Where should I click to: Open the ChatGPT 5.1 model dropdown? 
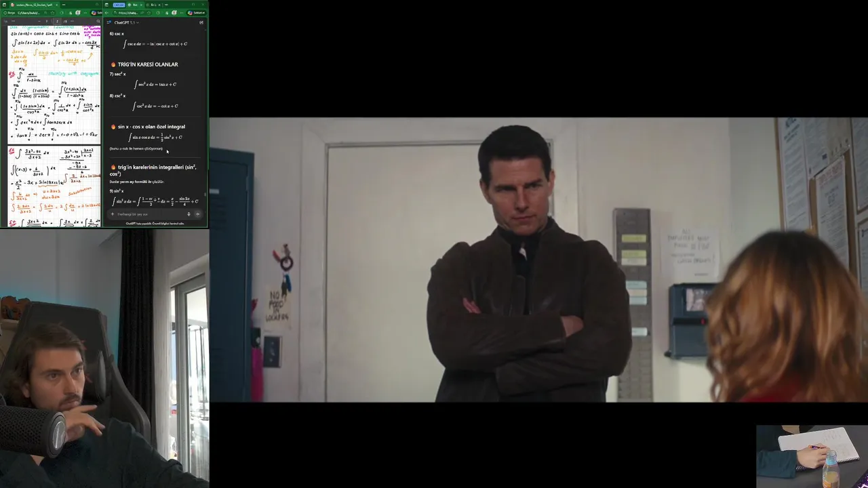(x=126, y=22)
